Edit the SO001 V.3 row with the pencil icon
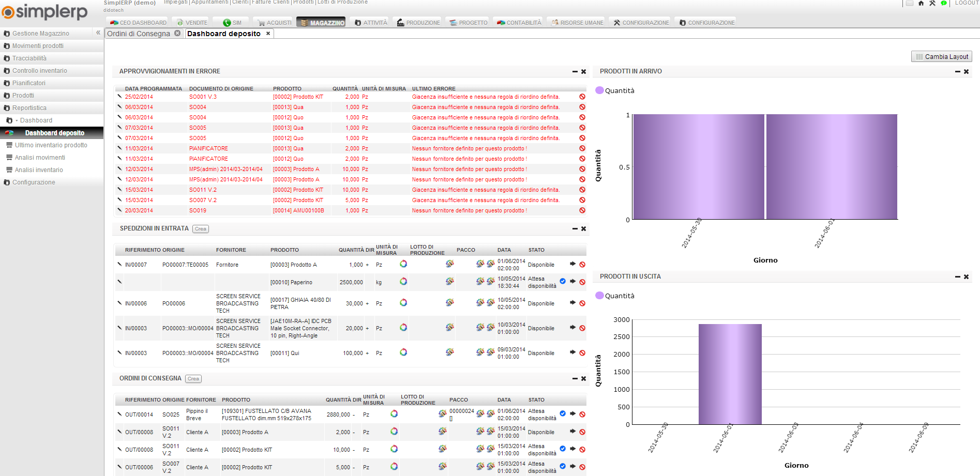The height and width of the screenshot is (476, 980). 119,96
